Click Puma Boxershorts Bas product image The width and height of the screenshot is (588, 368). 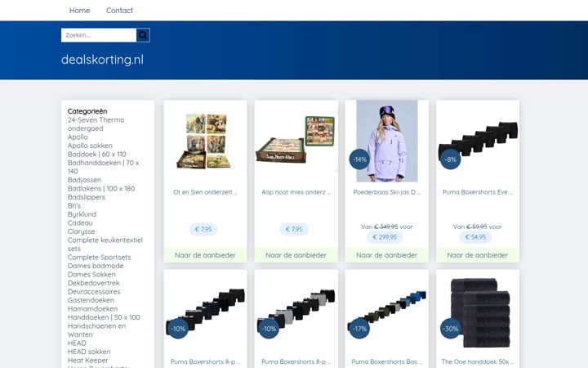[386, 310]
